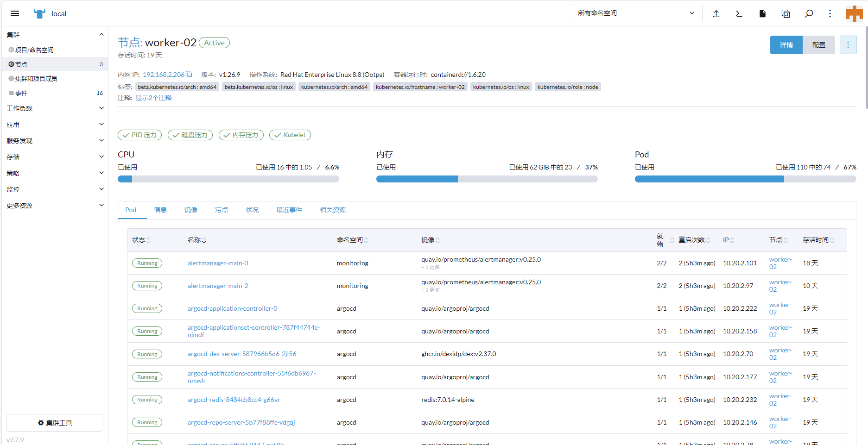The width and height of the screenshot is (868, 445).
Task: Copy the internal IP address icon
Action: tap(189, 74)
